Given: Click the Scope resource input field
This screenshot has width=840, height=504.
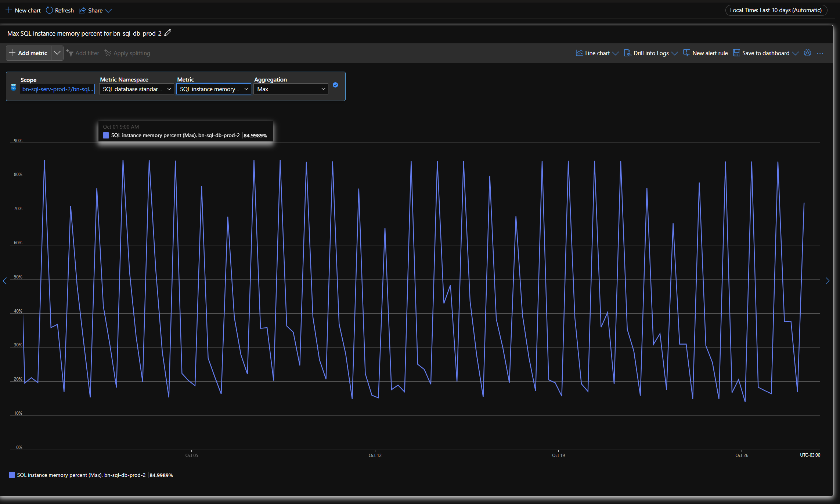Looking at the screenshot, I should pos(57,89).
